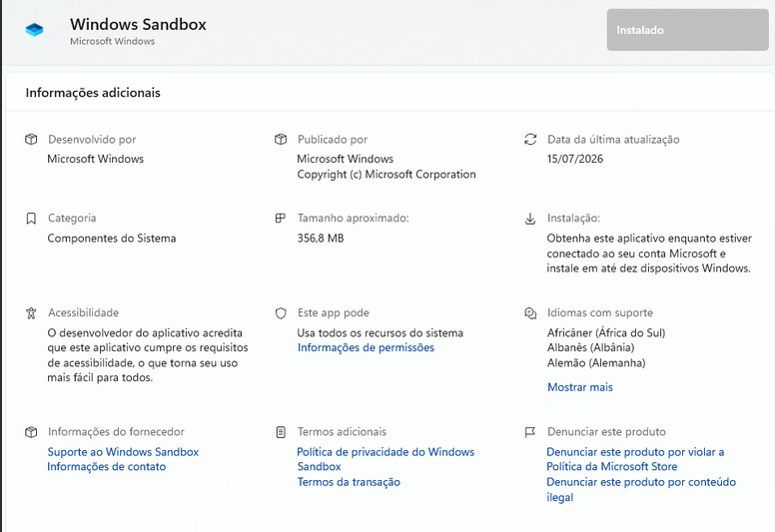775x532 pixels.
Task: Open Suporte ao Windows Sandbox link
Action: pyautogui.click(x=123, y=452)
